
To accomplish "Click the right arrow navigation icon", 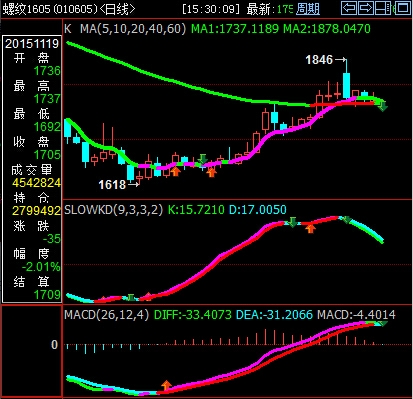I will tap(366, 8).
